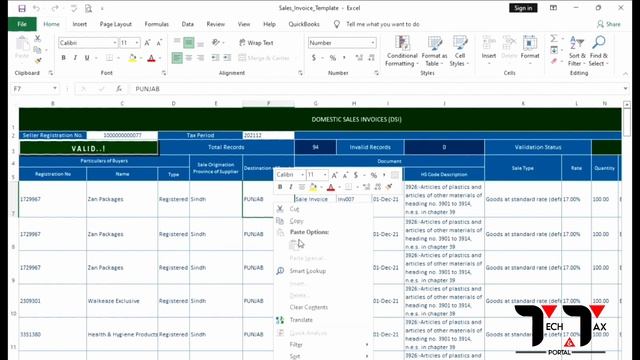The image size is (640, 360).
Task: Open the Number format dropdown
Action: coord(373,42)
